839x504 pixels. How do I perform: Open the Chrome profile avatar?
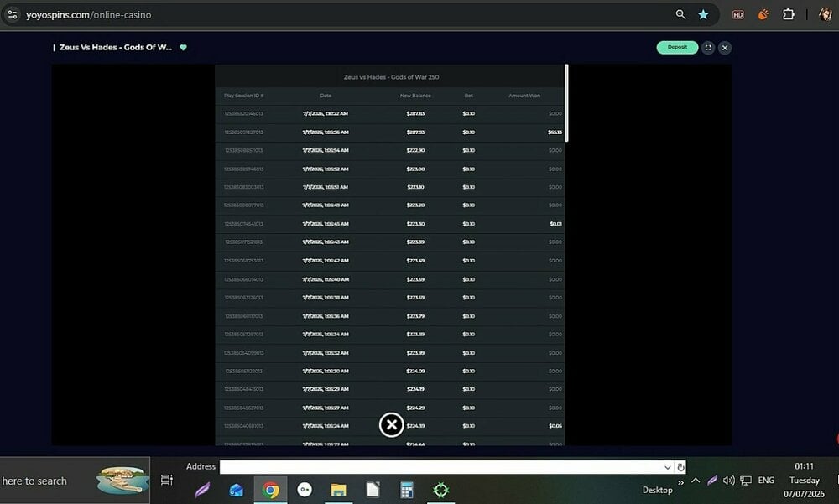825,15
